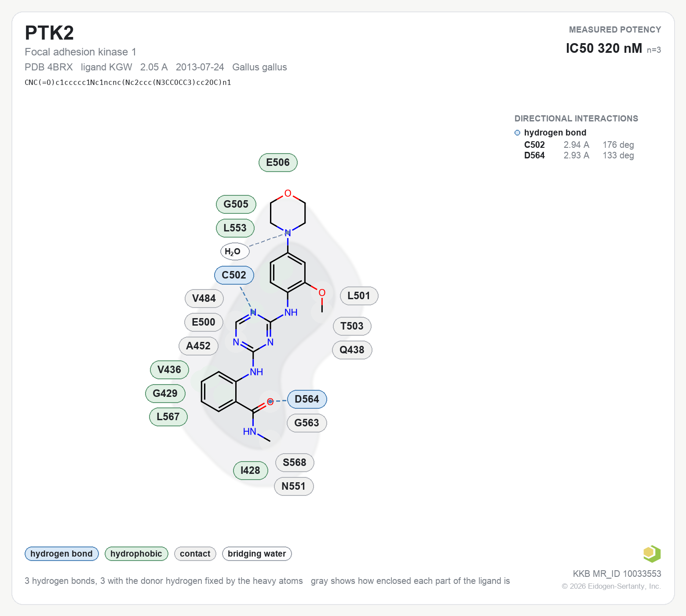Click the 2013-07-24 deposition date

(200, 67)
